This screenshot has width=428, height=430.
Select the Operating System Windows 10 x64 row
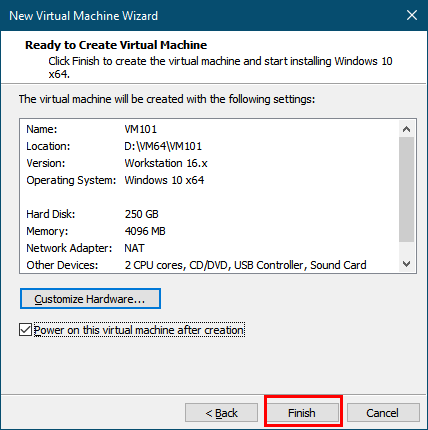tap(209, 180)
